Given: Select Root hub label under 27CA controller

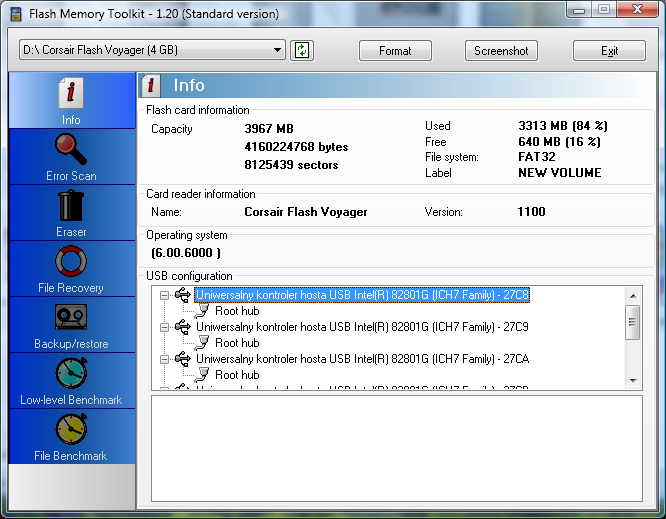Looking at the screenshot, I should (x=237, y=375).
